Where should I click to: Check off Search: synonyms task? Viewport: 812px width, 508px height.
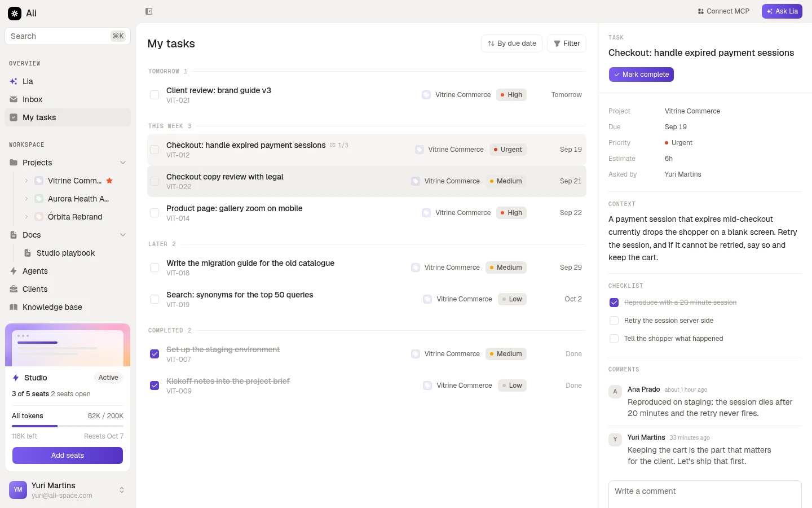tap(155, 299)
